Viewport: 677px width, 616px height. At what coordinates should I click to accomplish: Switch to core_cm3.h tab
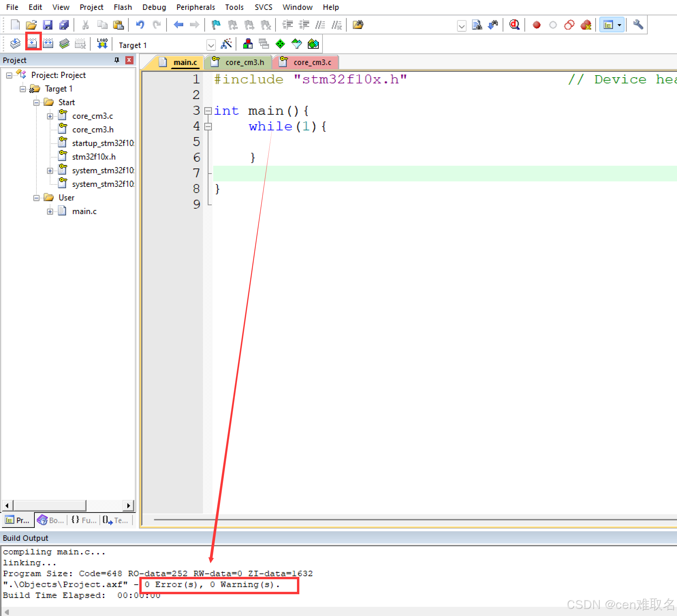coord(244,63)
